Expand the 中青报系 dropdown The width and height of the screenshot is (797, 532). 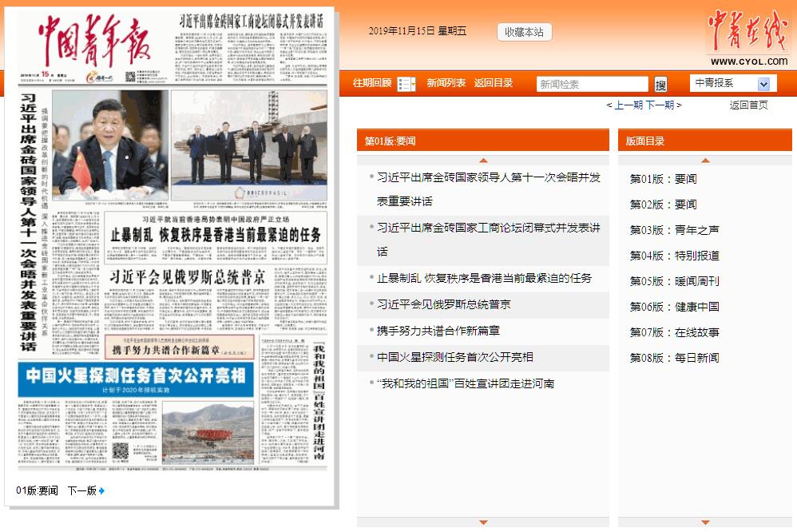[763, 84]
